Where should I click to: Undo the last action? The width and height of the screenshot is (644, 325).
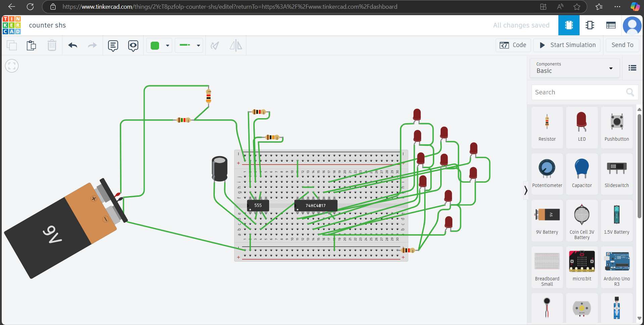[x=72, y=45]
